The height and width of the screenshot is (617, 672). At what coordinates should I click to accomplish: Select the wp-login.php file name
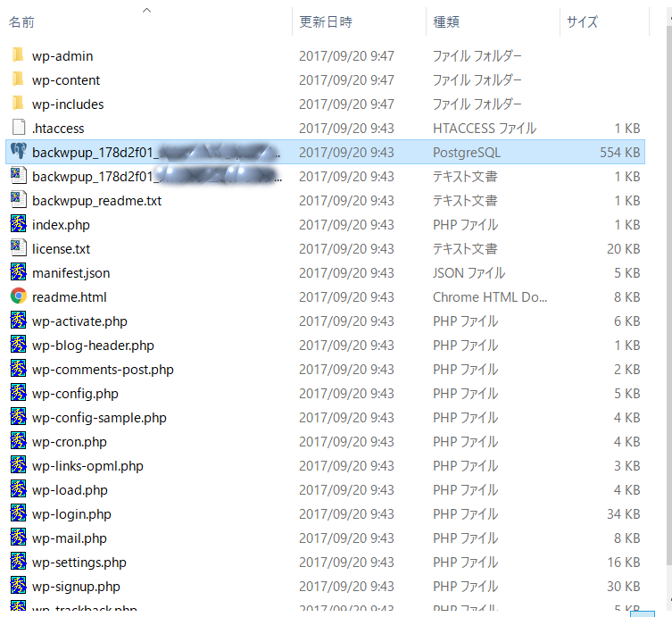click(x=71, y=514)
